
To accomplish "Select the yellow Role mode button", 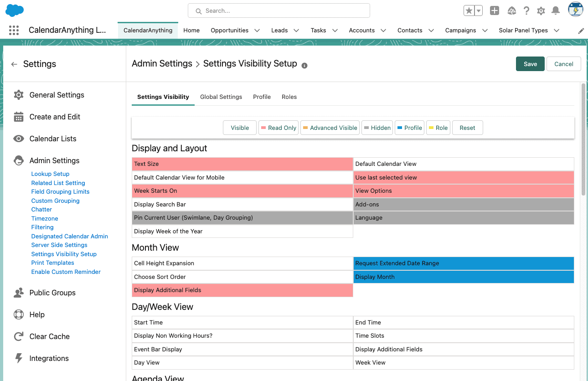I will pyautogui.click(x=438, y=128).
